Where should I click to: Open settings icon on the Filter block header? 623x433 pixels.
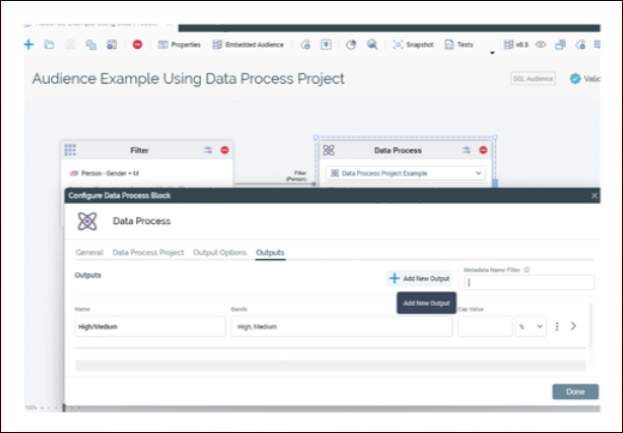tap(208, 150)
